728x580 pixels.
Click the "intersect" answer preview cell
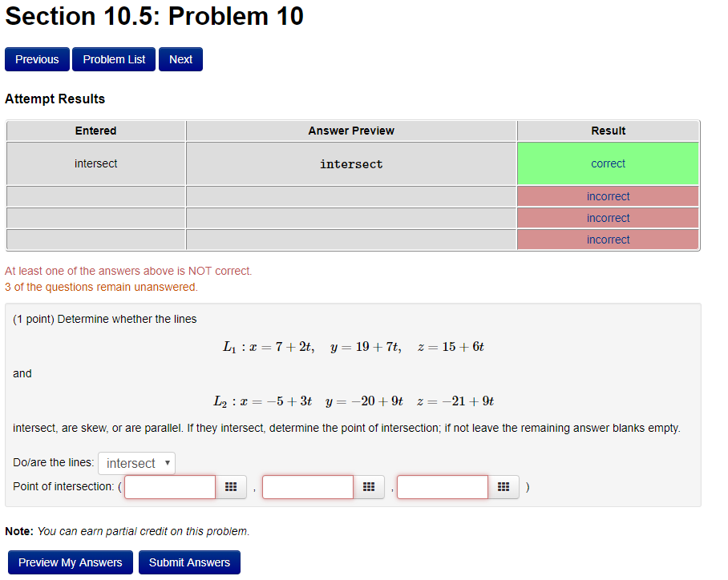tap(351, 163)
